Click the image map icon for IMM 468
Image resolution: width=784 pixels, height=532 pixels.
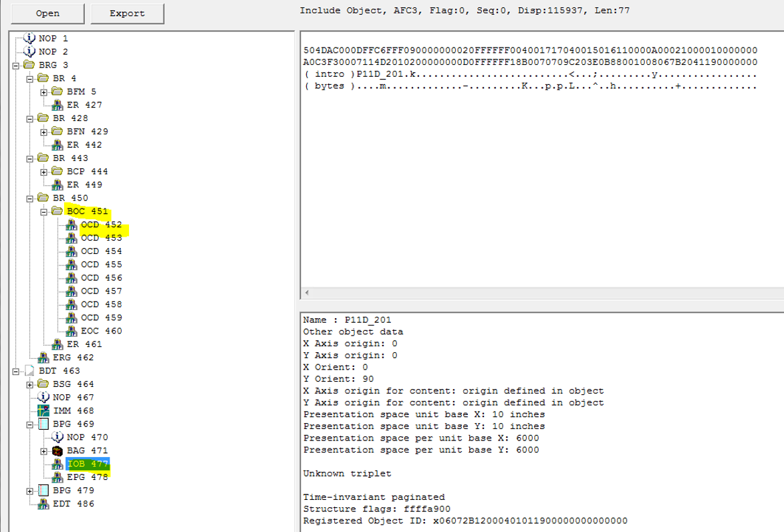pos(43,410)
